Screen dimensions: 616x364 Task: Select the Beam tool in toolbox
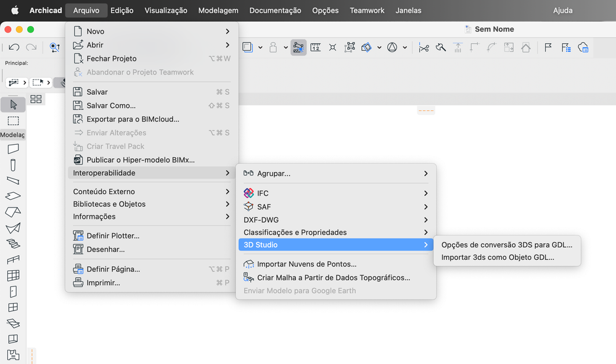click(13, 181)
